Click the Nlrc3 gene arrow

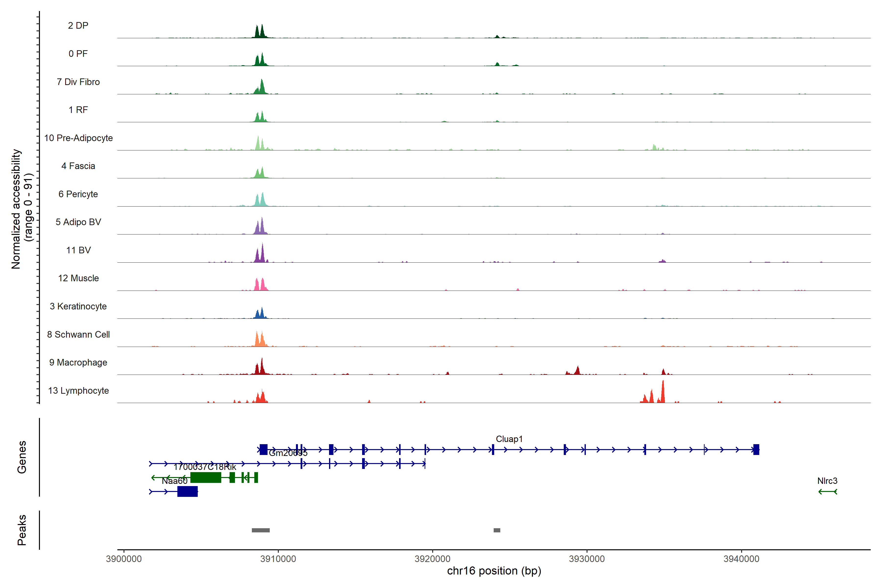pos(827,492)
